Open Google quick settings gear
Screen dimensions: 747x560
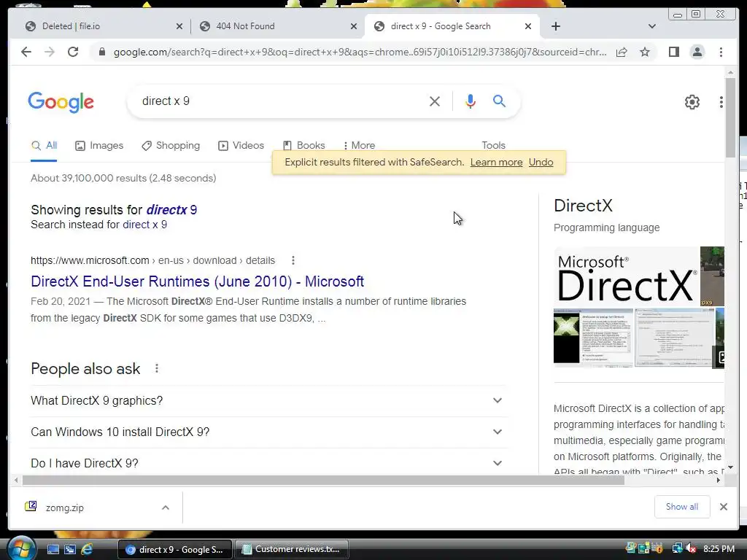pyautogui.click(x=692, y=102)
